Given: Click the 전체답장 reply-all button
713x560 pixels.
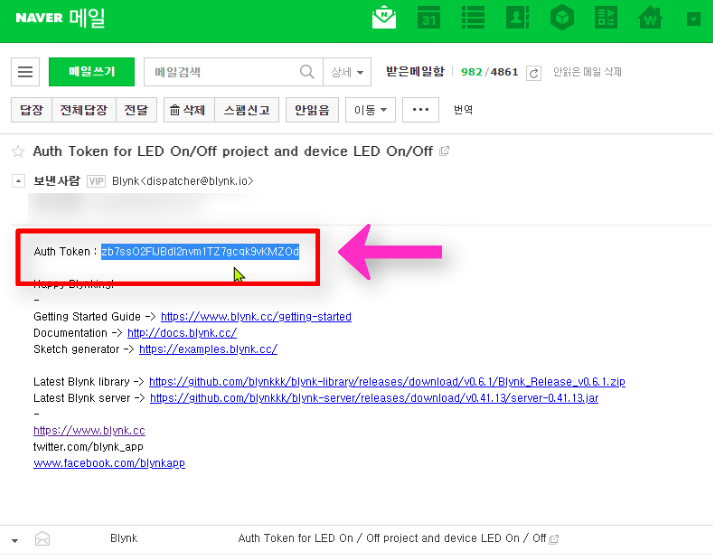Looking at the screenshot, I should coord(84,110).
